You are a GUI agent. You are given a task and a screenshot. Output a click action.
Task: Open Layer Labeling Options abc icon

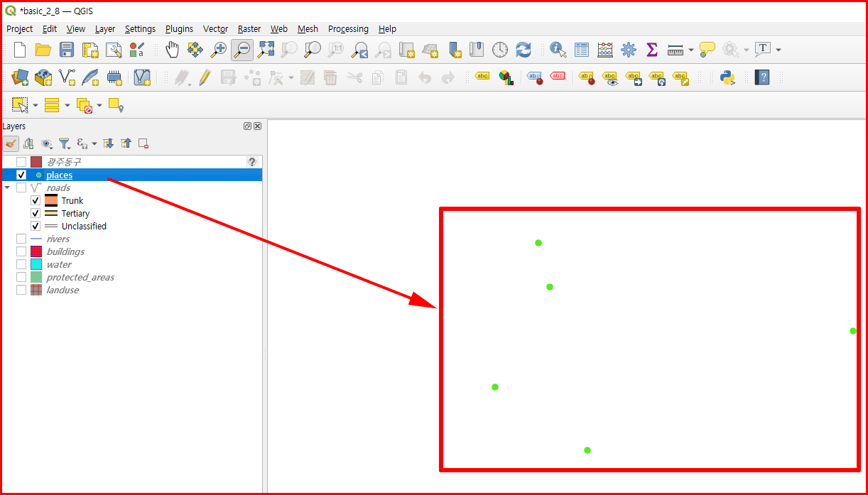(x=482, y=77)
